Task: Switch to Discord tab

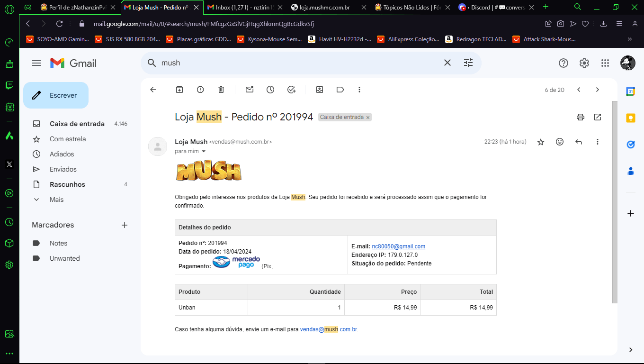Action: point(496,7)
